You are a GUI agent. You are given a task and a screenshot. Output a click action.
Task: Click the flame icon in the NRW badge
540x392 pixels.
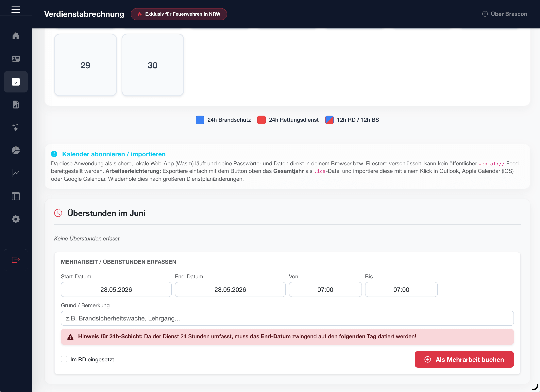(140, 14)
